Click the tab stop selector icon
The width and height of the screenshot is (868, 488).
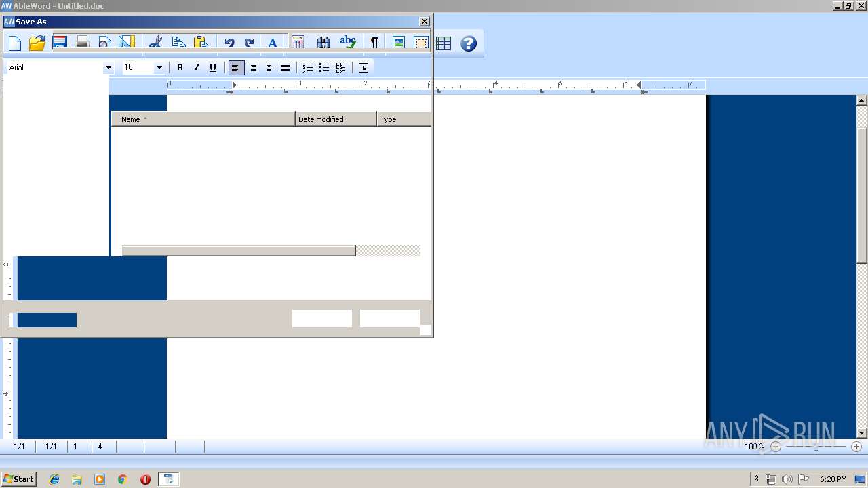363,68
